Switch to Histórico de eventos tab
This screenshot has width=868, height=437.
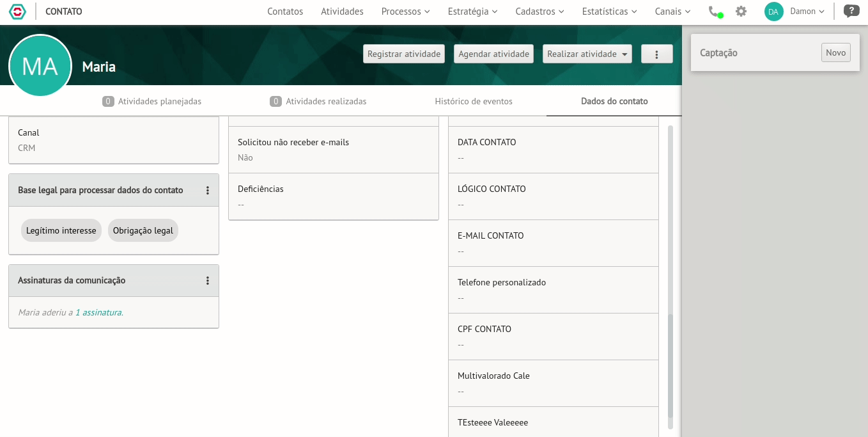(x=474, y=101)
